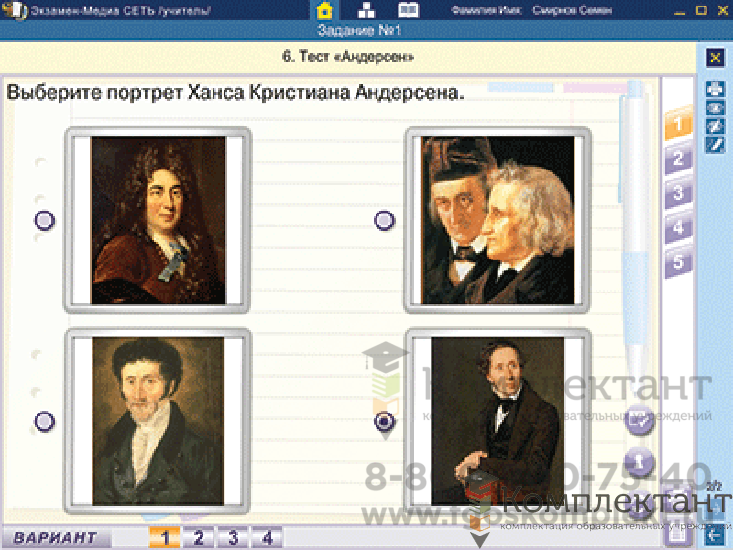Click the selected bottom-right portrait radio button

[384, 422]
